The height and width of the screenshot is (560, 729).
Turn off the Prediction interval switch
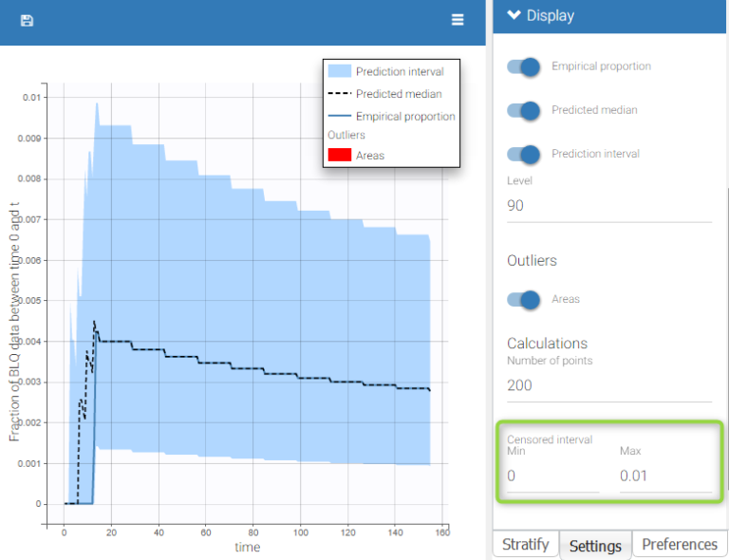[x=524, y=154]
